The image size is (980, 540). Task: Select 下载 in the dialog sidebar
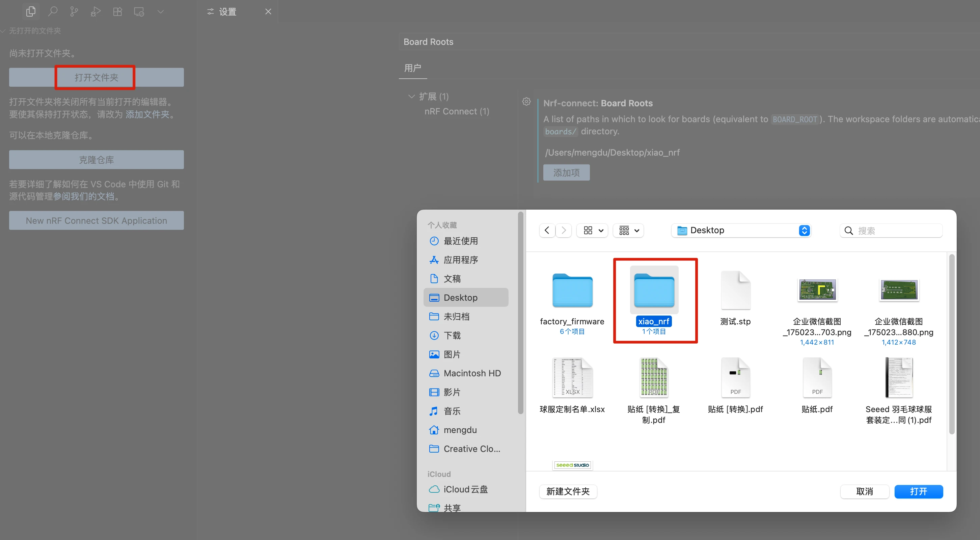[452, 335]
